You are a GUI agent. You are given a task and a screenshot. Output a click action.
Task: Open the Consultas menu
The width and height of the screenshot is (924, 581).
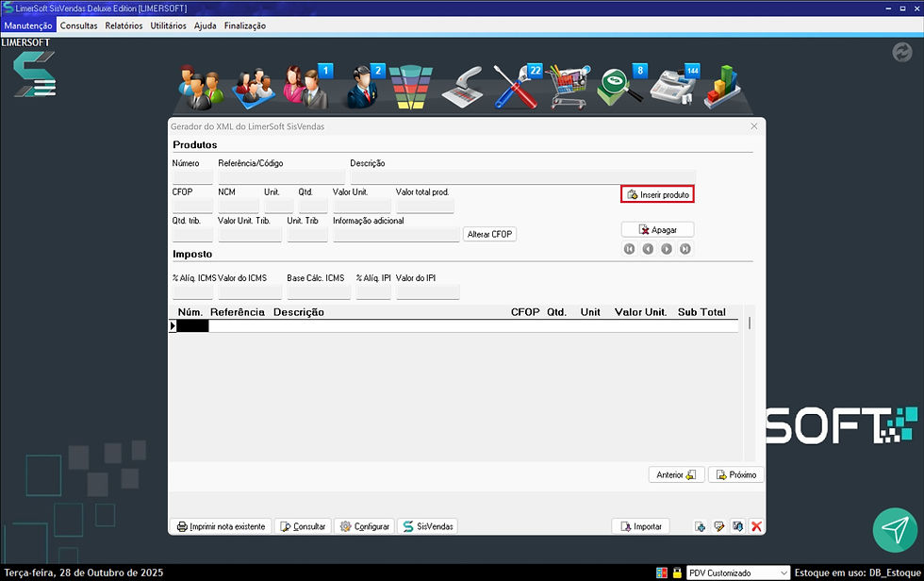[x=79, y=25]
